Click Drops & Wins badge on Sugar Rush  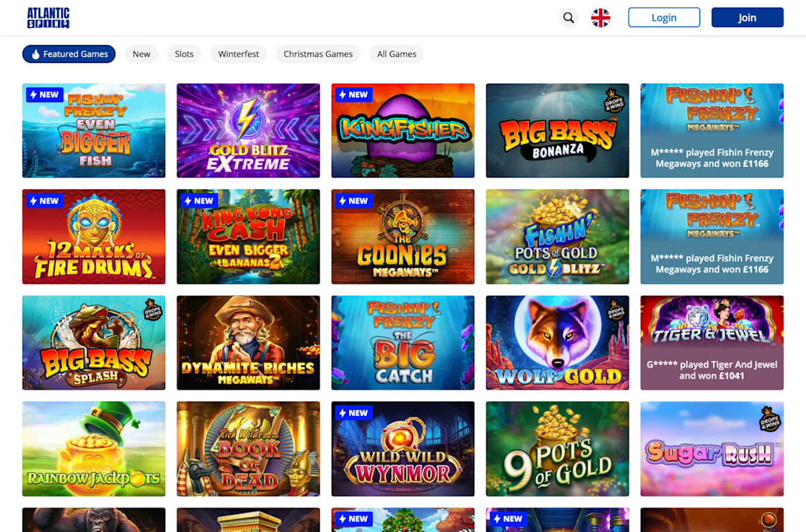coord(770,419)
